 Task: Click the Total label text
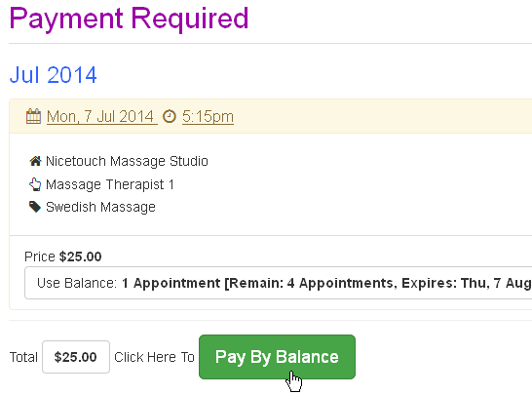coord(23,357)
